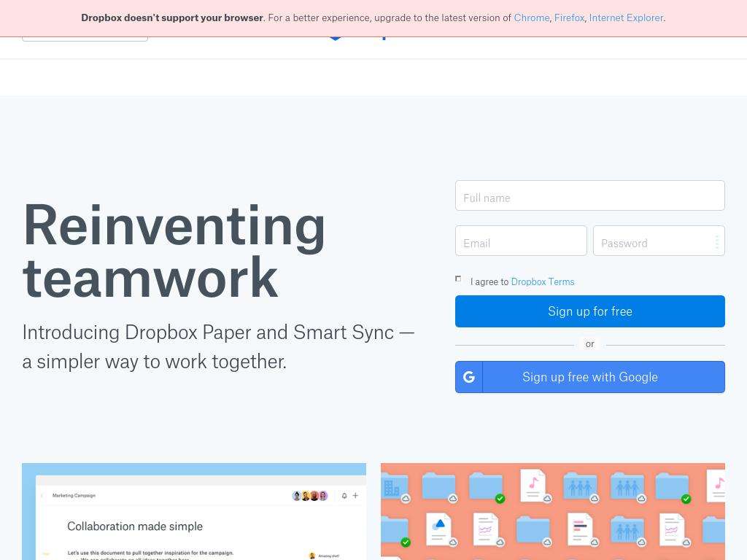This screenshot has width=747, height=560.
Task: Click the "Collaboration made simple" heading
Action: (135, 526)
